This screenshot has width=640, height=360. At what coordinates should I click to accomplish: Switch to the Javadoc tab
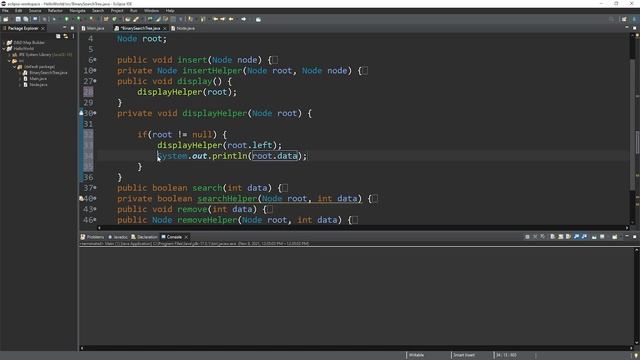point(118,237)
